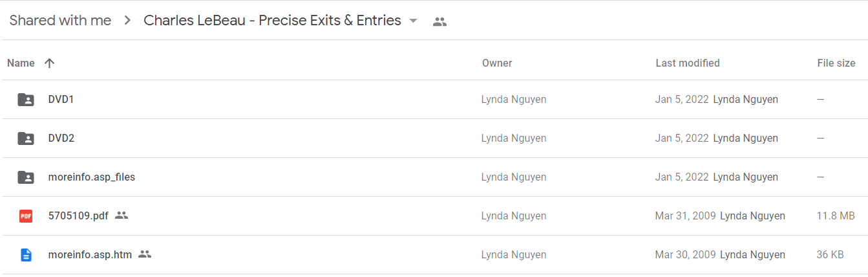Viewport: 868px width, 277px height.
Task: Click the Last modified column header
Action: (x=688, y=63)
